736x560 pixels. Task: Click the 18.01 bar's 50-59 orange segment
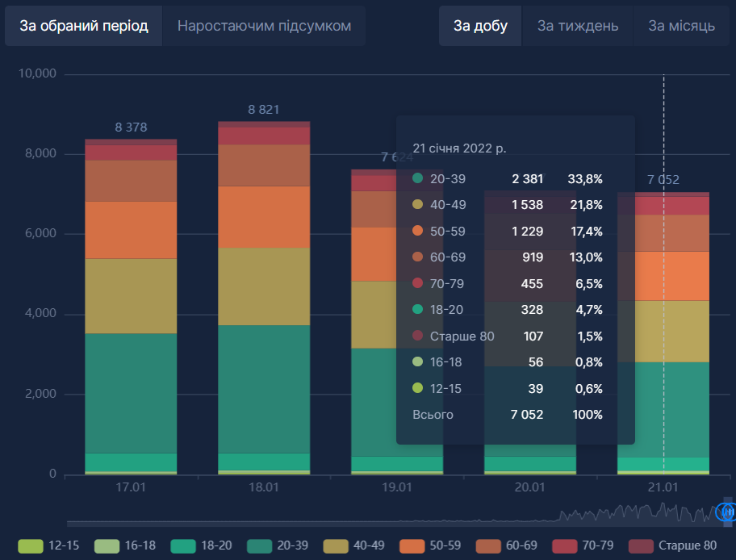[264, 216]
